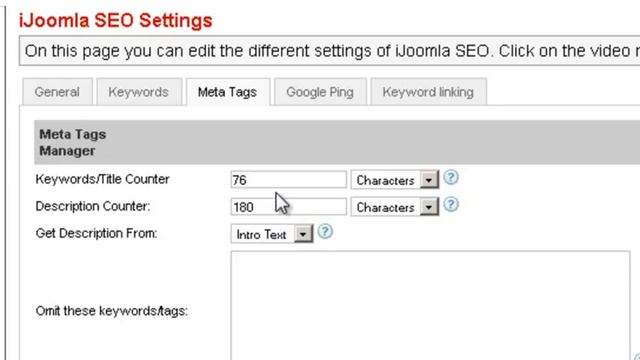The width and height of the screenshot is (640, 360).
Task: Click the Meta Tags Manager section header
Action: [337, 142]
